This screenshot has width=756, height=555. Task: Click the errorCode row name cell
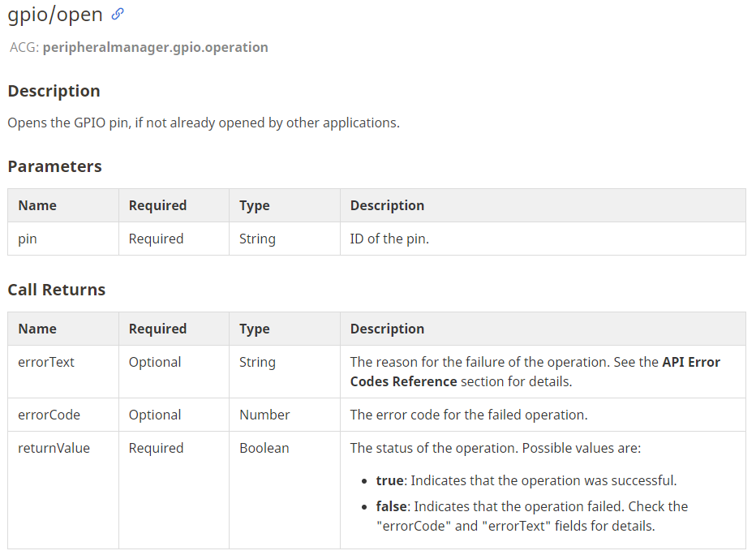pyautogui.click(x=63, y=415)
